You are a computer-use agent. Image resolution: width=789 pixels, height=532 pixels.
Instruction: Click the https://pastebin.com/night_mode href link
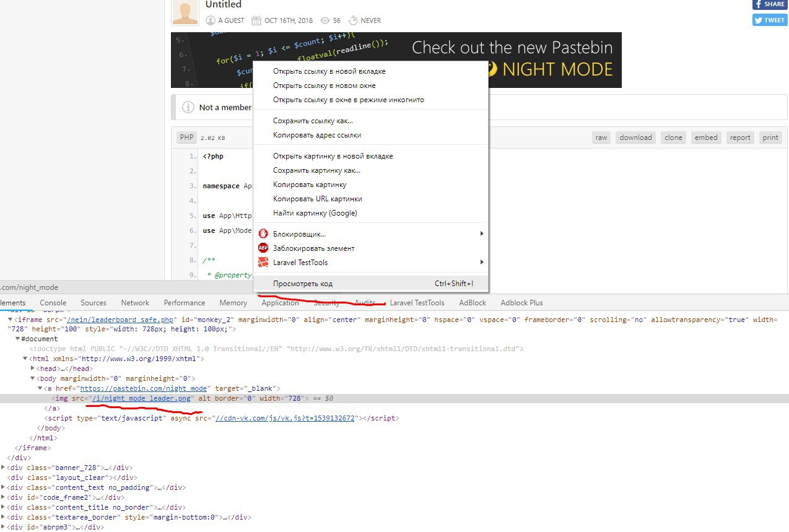(143, 388)
